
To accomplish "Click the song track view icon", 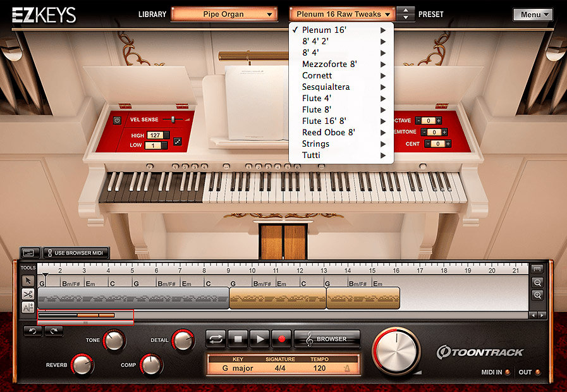I will coord(29,253).
